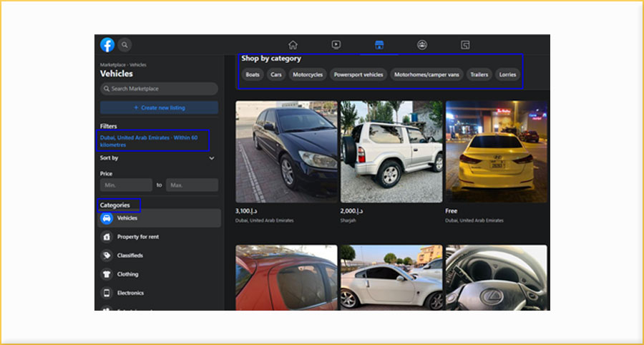Click the Classifieds tag icon
Screen dimensions: 644x345
(x=107, y=256)
